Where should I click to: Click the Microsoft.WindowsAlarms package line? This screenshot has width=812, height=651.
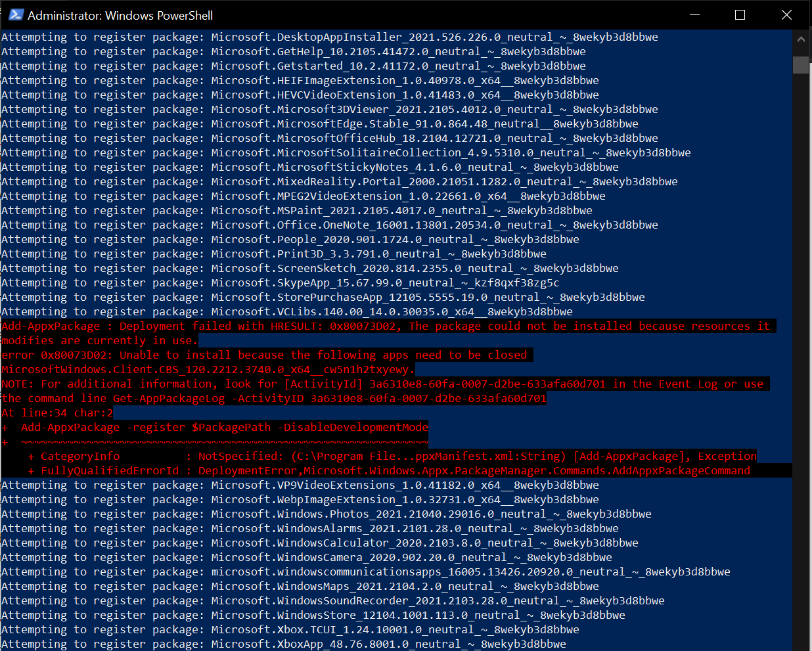coord(310,529)
